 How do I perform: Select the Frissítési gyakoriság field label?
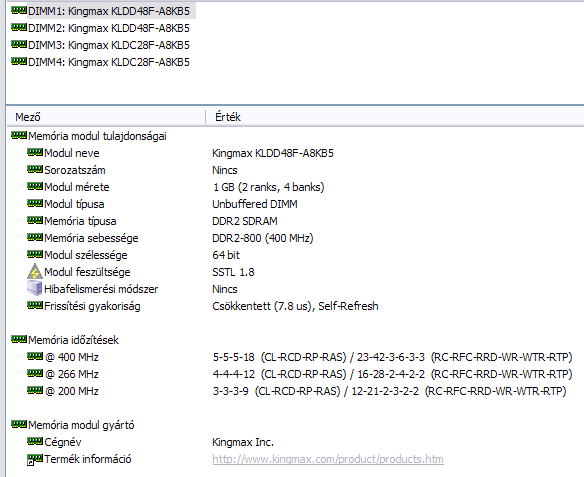coord(92,306)
